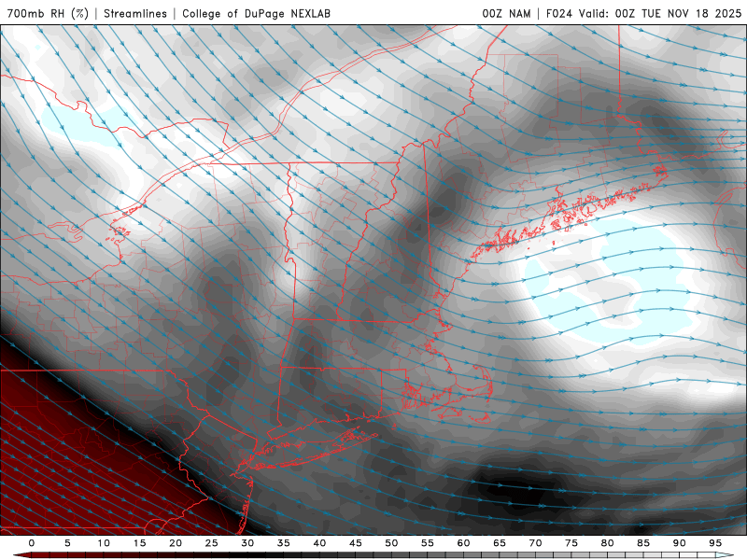Click the "70" scale value
The height and width of the screenshot is (560, 747).
535,543
